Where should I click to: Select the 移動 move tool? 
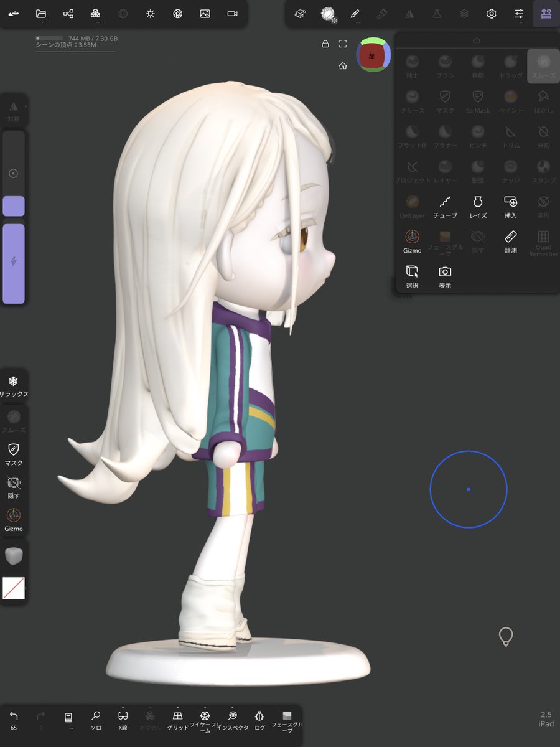pos(477,66)
